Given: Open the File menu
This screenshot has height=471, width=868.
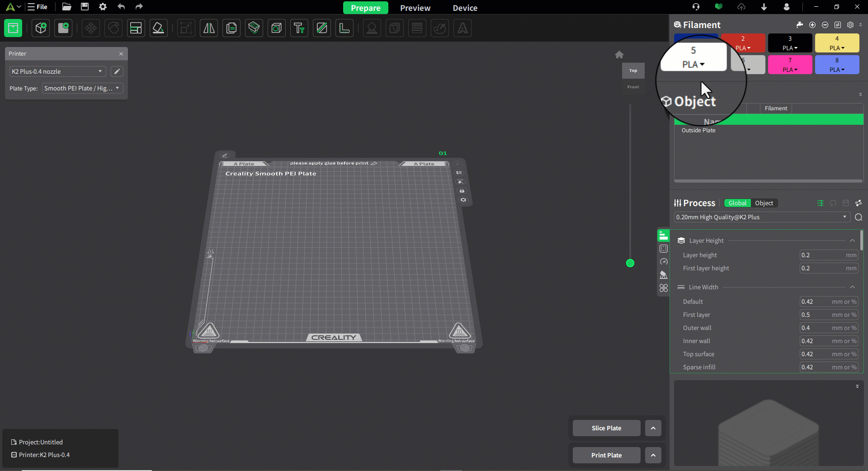Looking at the screenshot, I should click(37, 7).
